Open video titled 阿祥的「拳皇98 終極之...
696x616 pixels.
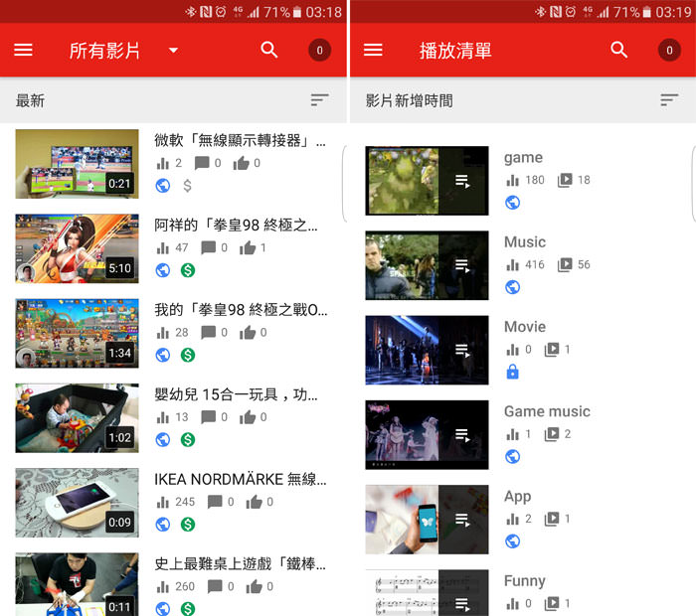[x=237, y=225]
